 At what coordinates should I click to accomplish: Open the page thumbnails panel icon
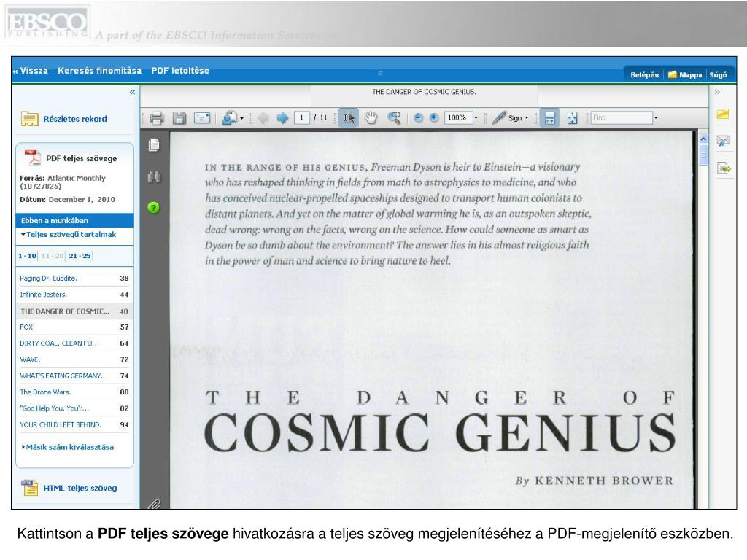(x=154, y=145)
